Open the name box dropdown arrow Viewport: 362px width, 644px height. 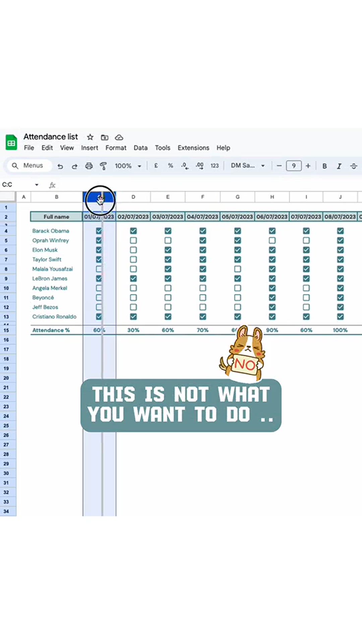pos(37,185)
